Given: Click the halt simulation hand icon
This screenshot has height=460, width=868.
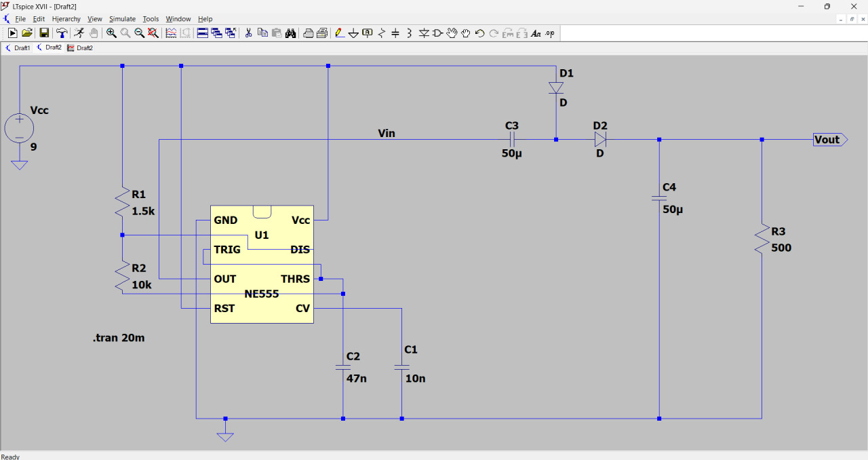Looking at the screenshot, I should click(94, 33).
